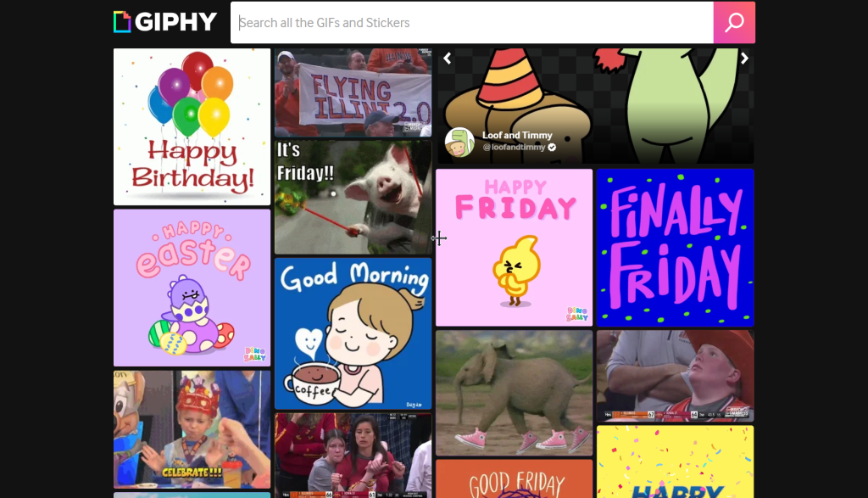Image resolution: width=868 pixels, height=498 pixels.
Task: Click the pink magnifier search button
Action: click(x=734, y=23)
